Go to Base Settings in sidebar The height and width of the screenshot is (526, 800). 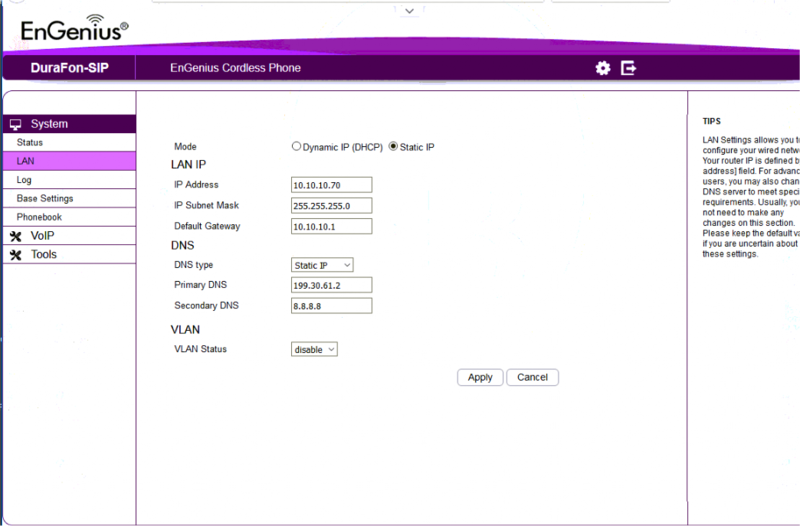point(45,199)
